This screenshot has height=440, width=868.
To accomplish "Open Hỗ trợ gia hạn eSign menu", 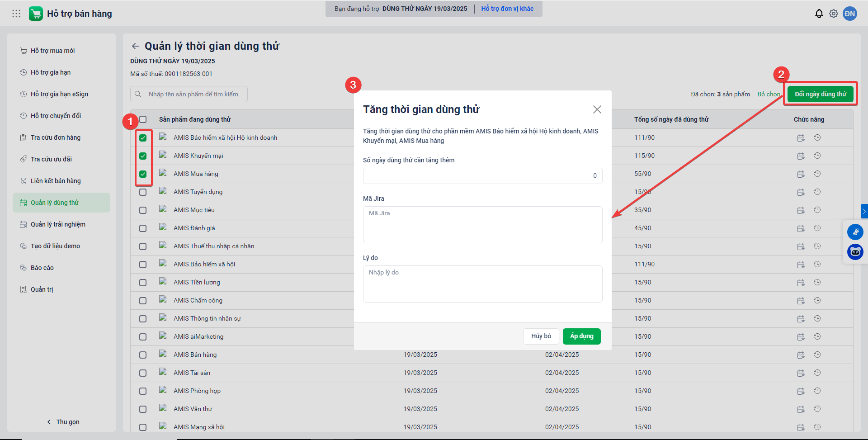I will click(x=61, y=94).
